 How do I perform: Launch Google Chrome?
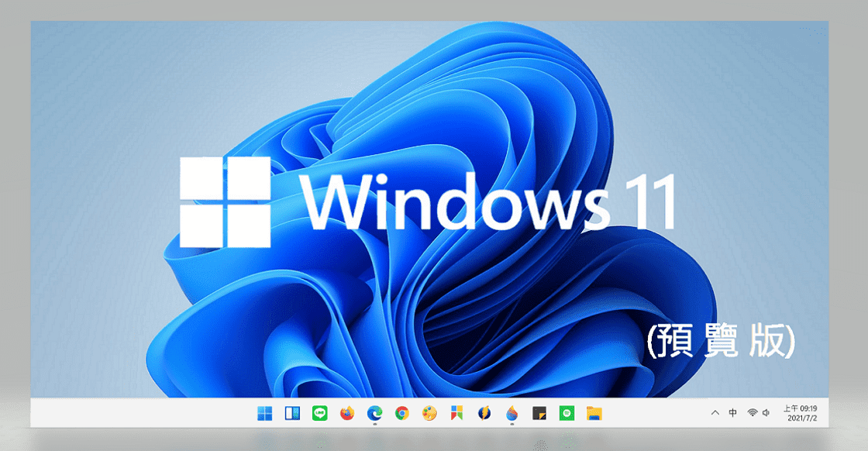coord(402,414)
